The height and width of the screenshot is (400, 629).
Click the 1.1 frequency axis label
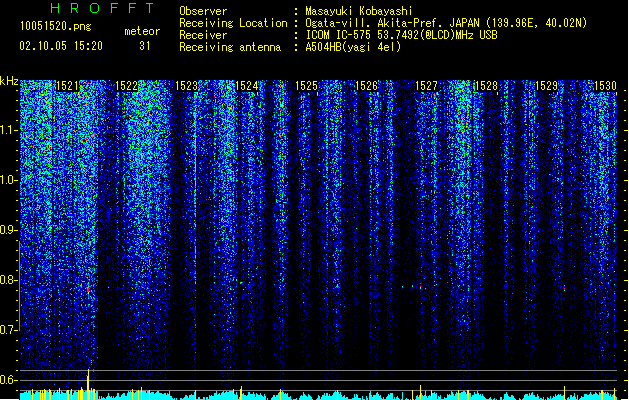click(9, 130)
